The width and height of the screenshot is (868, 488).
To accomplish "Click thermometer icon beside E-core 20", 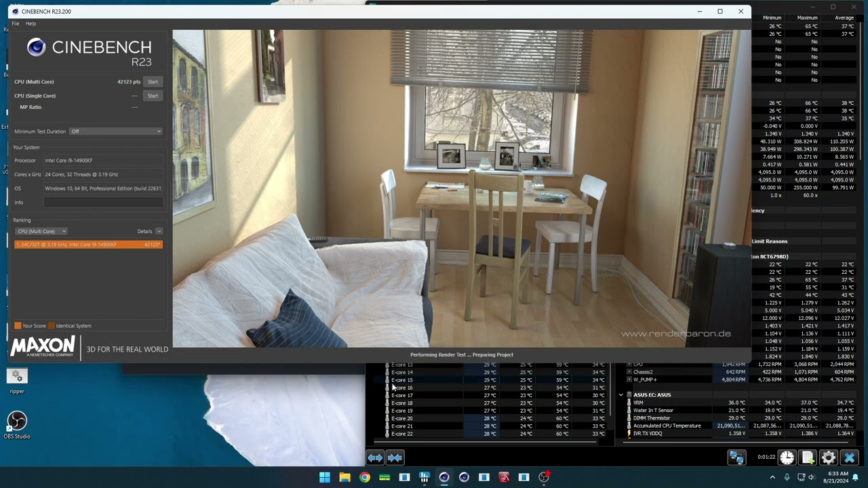I will 387,418.
